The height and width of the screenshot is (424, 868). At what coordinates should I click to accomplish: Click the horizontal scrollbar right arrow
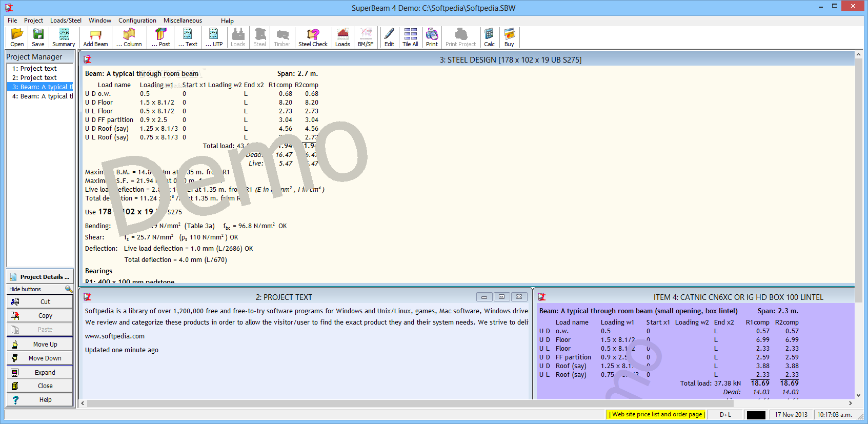pos(851,403)
